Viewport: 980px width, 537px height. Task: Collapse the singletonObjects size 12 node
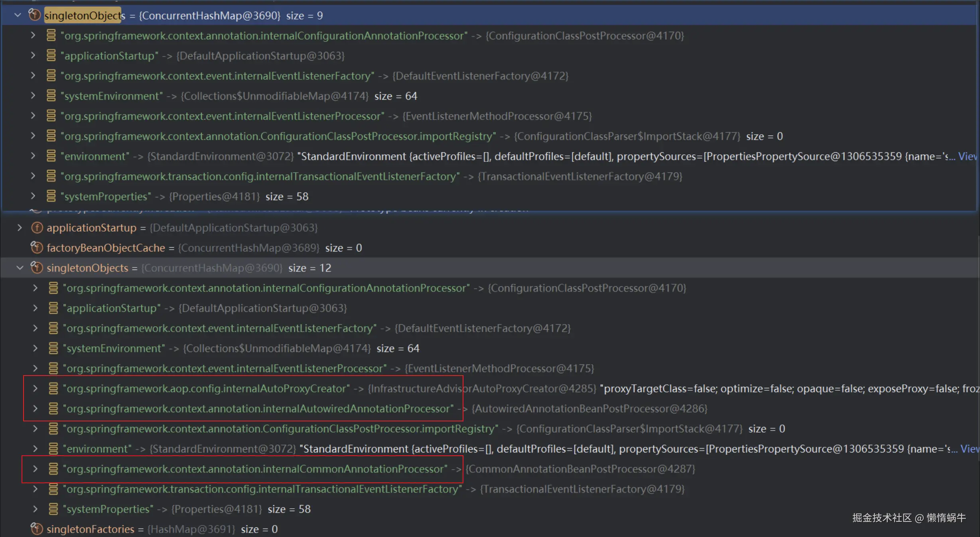coord(20,268)
